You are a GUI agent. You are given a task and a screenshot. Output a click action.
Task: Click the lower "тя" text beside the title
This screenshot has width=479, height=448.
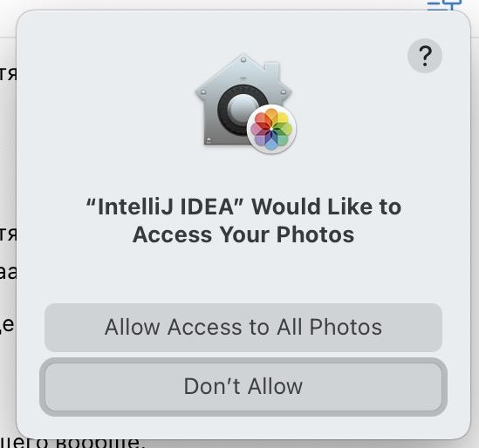[8, 234]
